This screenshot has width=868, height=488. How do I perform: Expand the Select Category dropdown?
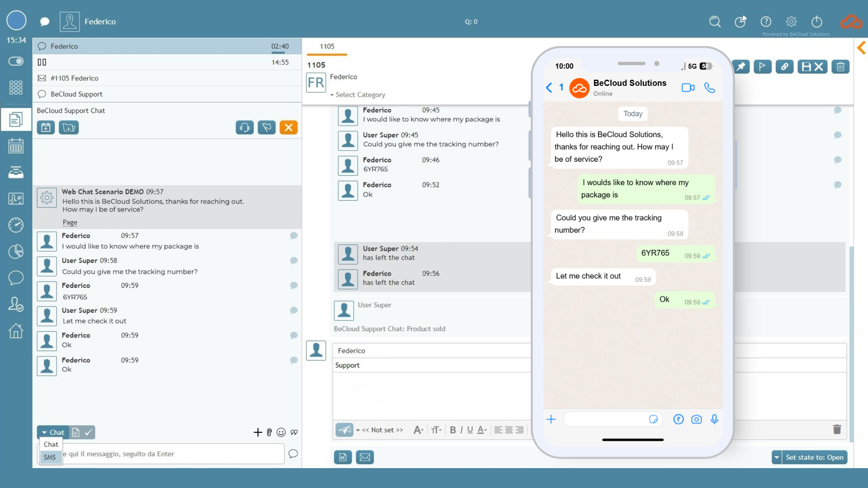point(357,95)
